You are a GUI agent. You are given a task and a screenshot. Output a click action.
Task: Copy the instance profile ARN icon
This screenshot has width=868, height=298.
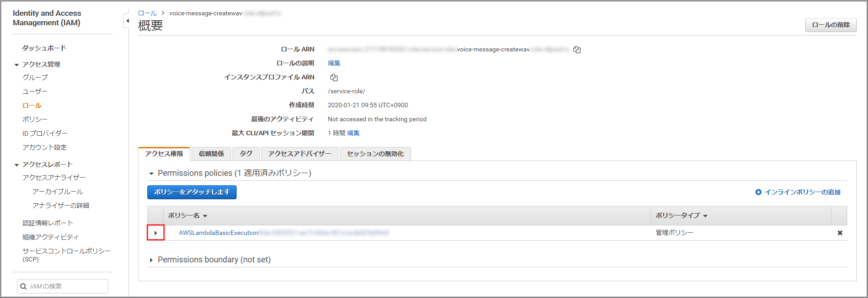coord(334,78)
